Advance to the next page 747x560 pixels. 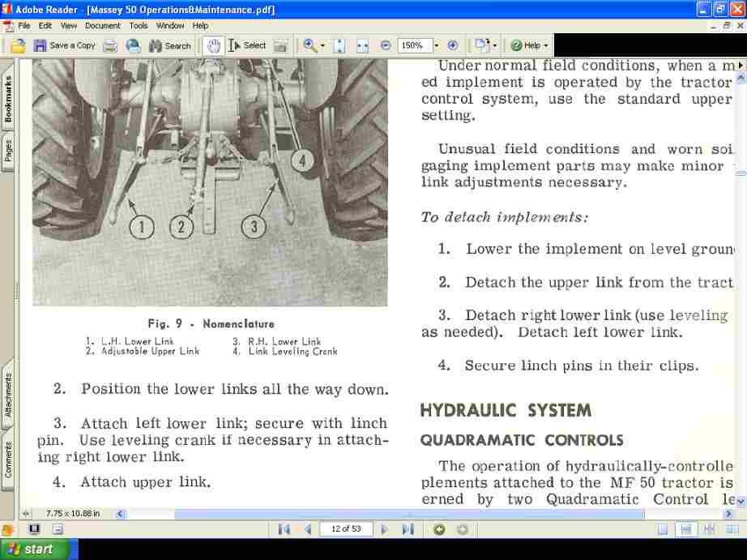[x=384, y=528]
